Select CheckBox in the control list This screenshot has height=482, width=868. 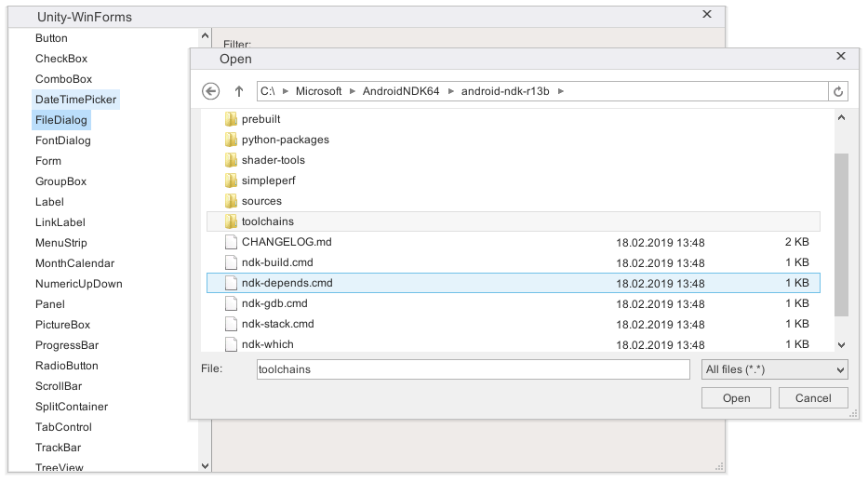(61, 59)
